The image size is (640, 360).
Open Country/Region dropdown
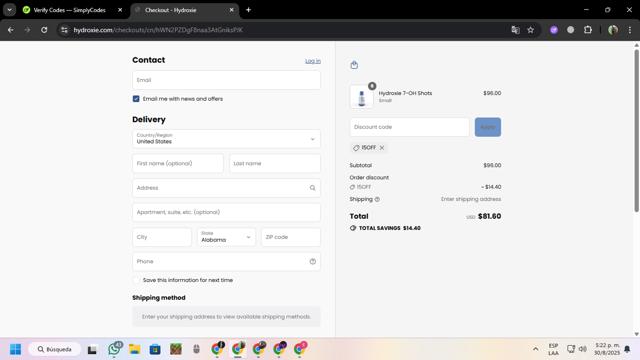click(x=226, y=139)
